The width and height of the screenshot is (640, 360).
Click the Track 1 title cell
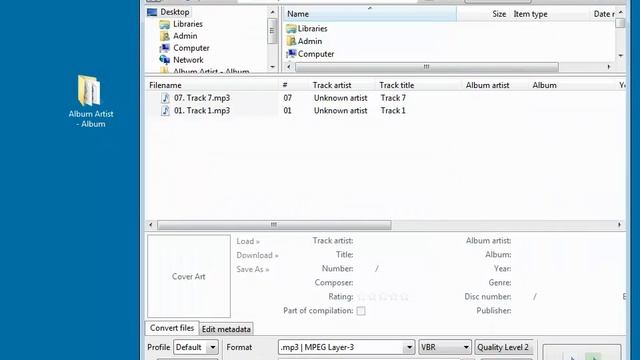pyautogui.click(x=393, y=111)
